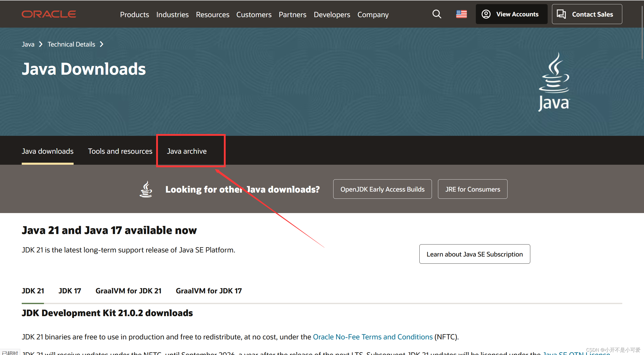The width and height of the screenshot is (644, 355).
Task: Open the Tools and resources tab
Action: (120, 151)
